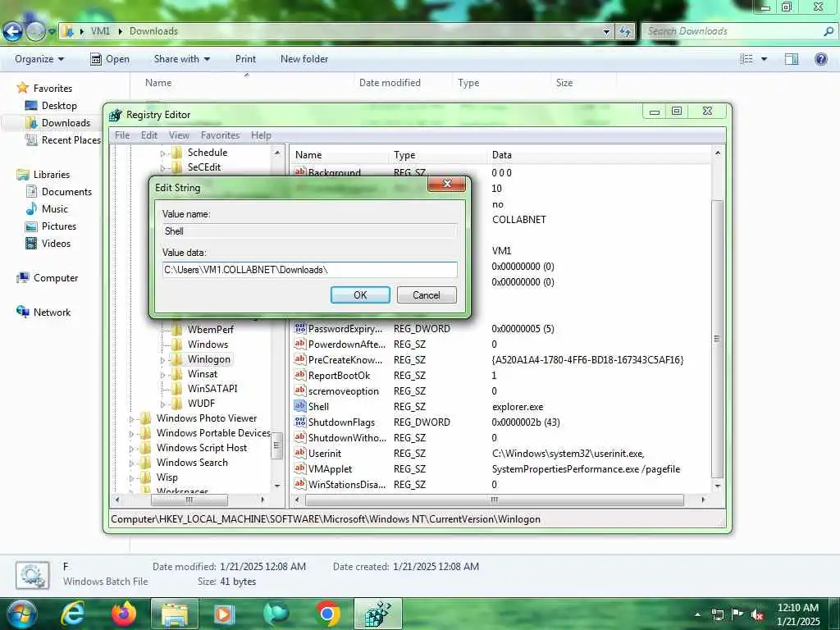Select the WinStationsDisa... value icon

point(300,484)
